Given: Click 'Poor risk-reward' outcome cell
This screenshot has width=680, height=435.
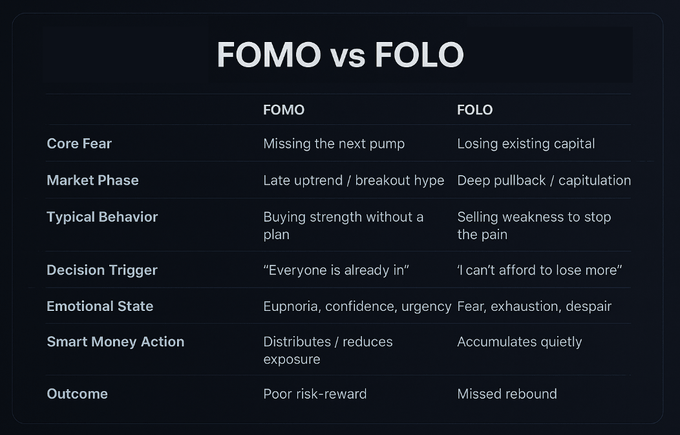Looking at the screenshot, I should coord(315,394).
